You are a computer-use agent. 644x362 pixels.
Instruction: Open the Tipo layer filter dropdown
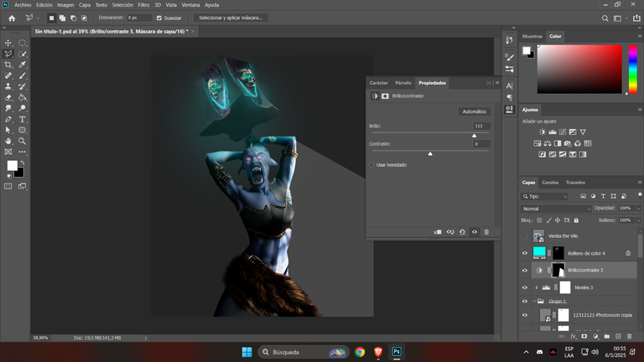pos(544,197)
